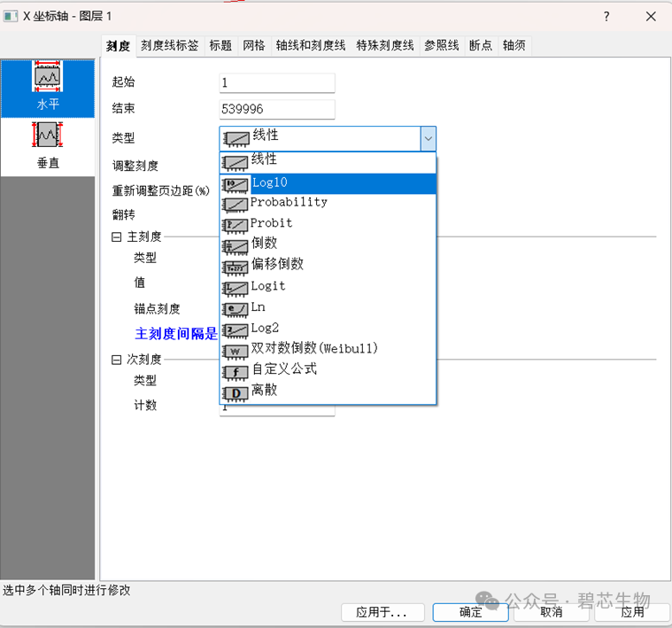This screenshot has height=628, width=672.
Task: Switch to the 标题 tab
Action: [220, 45]
